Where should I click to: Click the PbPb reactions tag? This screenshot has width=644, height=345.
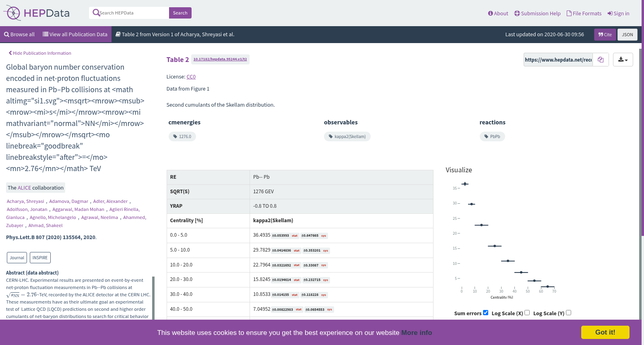(x=492, y=136)
